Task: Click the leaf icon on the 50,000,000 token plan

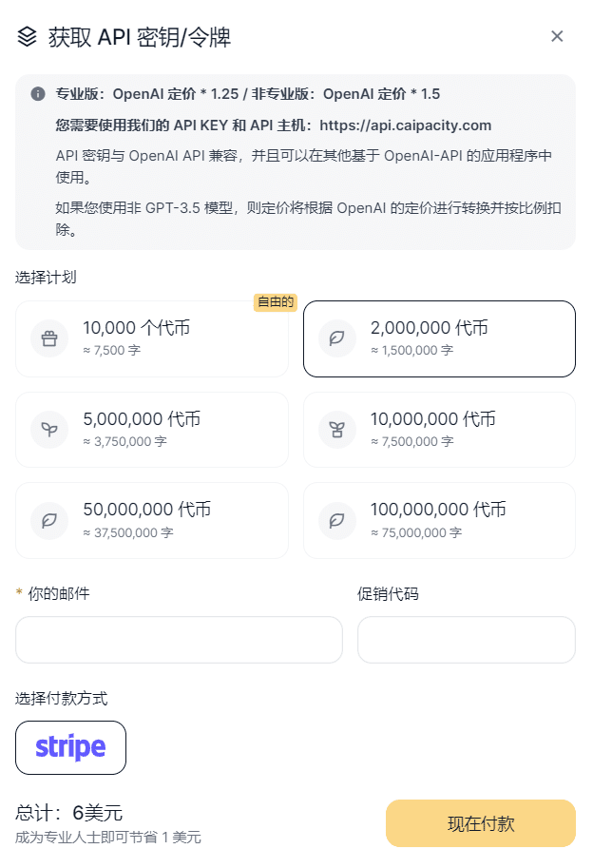Action: point(48,519)
